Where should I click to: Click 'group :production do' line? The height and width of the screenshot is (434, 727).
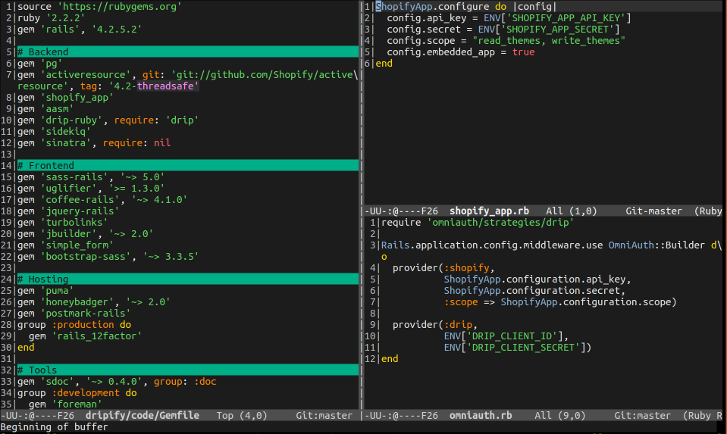[x=74, y=325]
